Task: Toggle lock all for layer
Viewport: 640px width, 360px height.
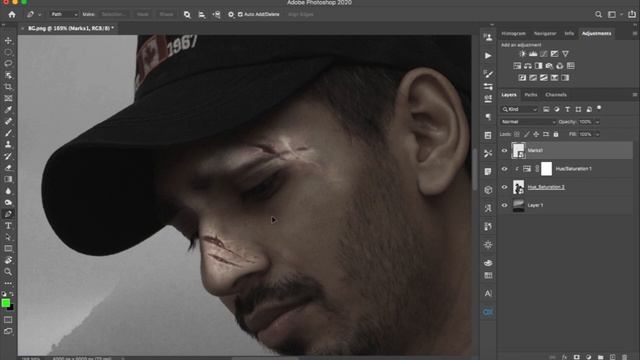Action: [556, 134]
